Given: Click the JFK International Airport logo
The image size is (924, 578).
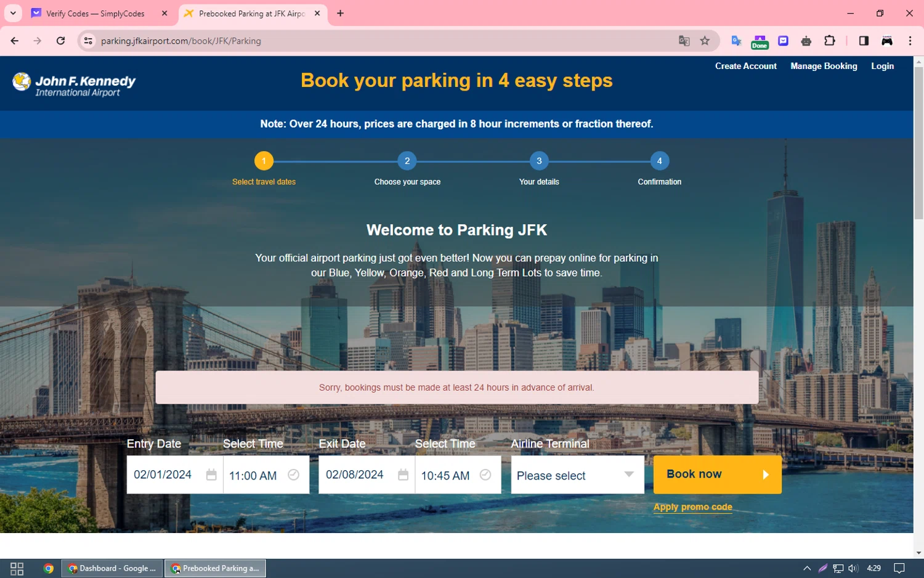Looking at the screenshot, I should click(x=74, y=84).
